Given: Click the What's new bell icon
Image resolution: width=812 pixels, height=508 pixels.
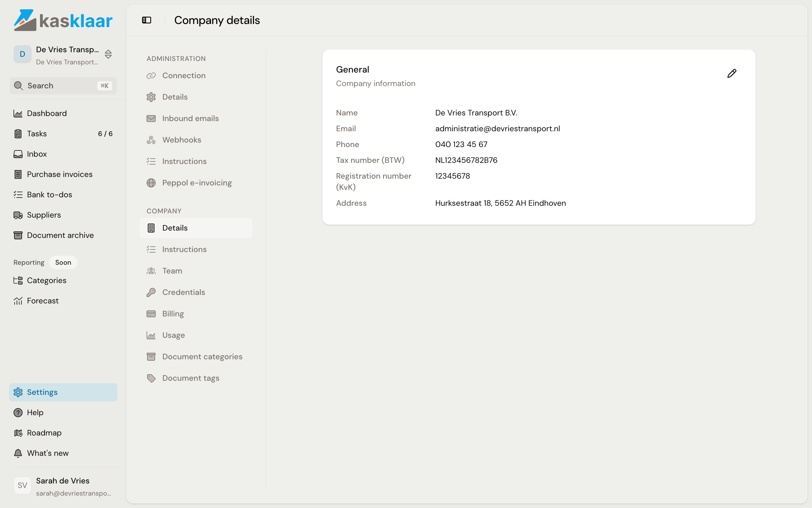Looking at the screenshot, I should click(18, 453).
